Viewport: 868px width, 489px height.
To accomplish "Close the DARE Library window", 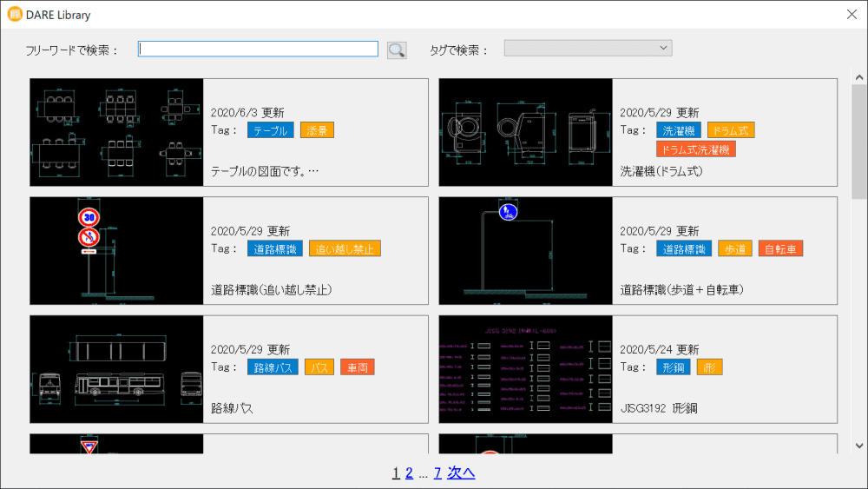I will [852, 15].
